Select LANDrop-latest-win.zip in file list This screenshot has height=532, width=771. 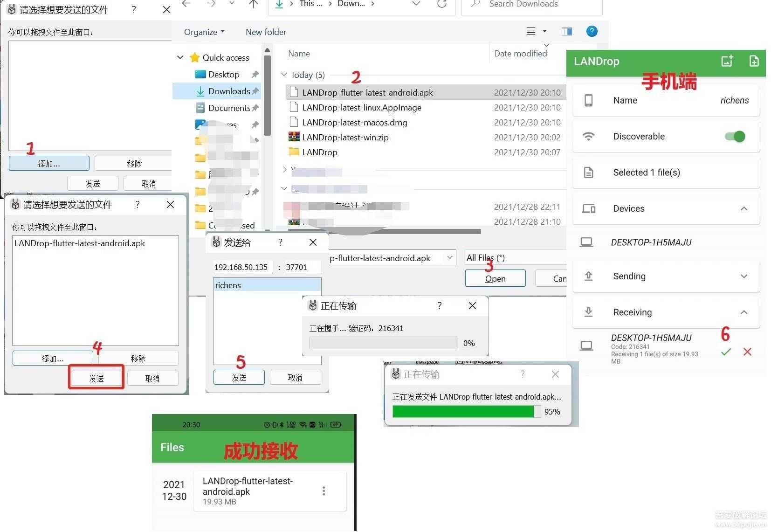pos(345,137)
